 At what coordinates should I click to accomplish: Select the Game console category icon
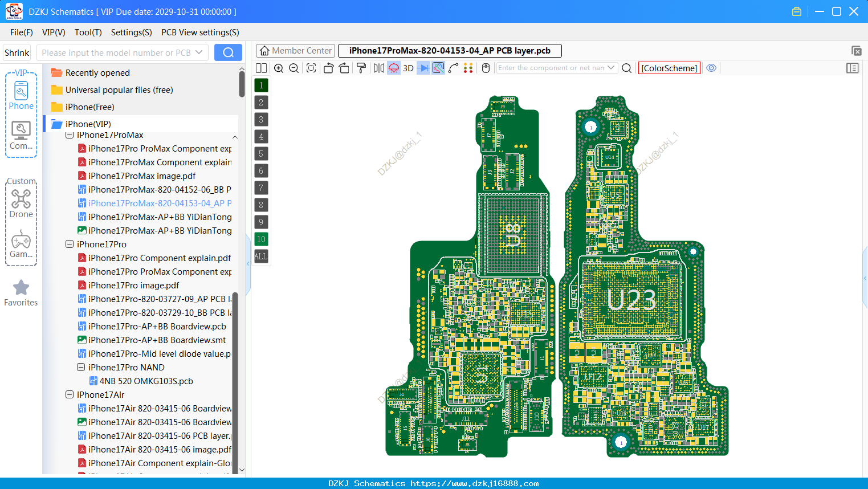21,244
